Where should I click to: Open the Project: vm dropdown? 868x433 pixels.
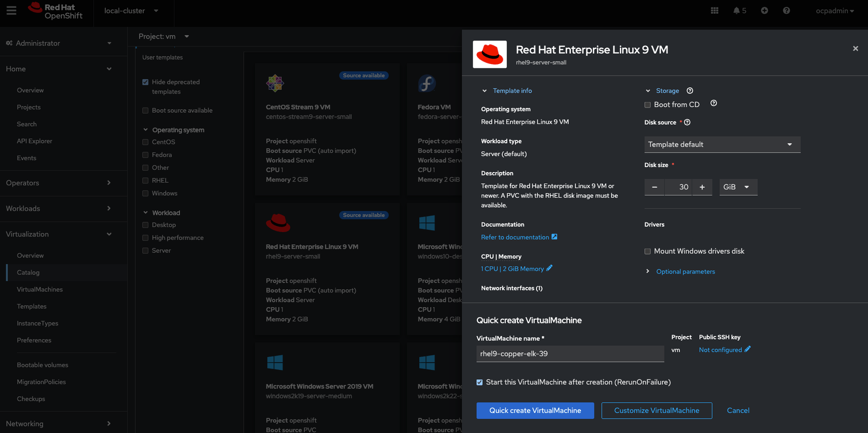(x=164, y=36)
